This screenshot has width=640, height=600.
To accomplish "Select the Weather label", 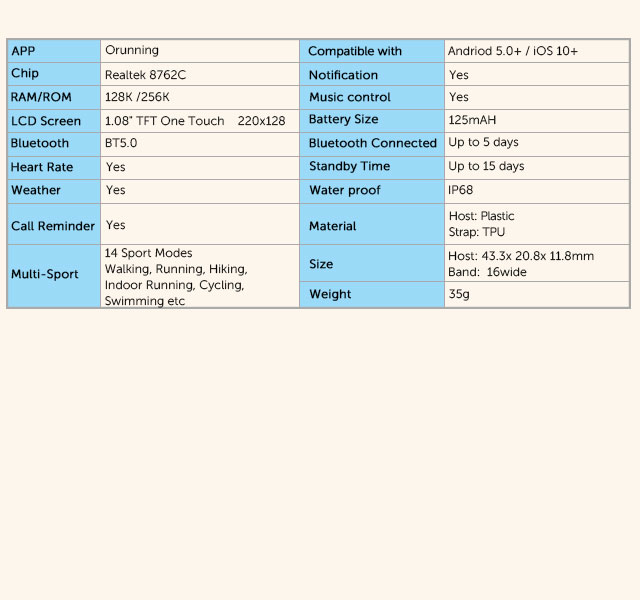I will tap(36, 190).
